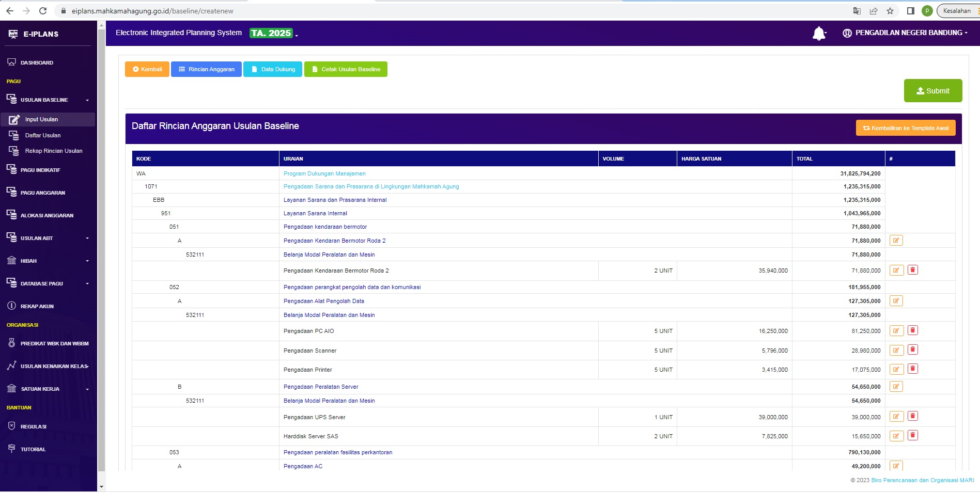
Task: Open the Program Dukungan Manajemen link
Action: coord(324,173)
